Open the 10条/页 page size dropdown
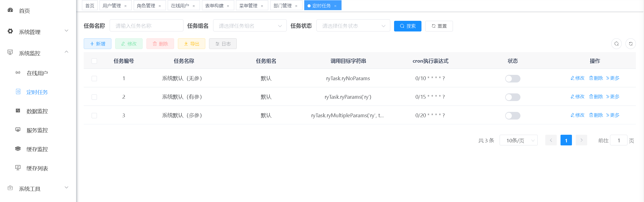644x202 pixels. coord(518,140)
